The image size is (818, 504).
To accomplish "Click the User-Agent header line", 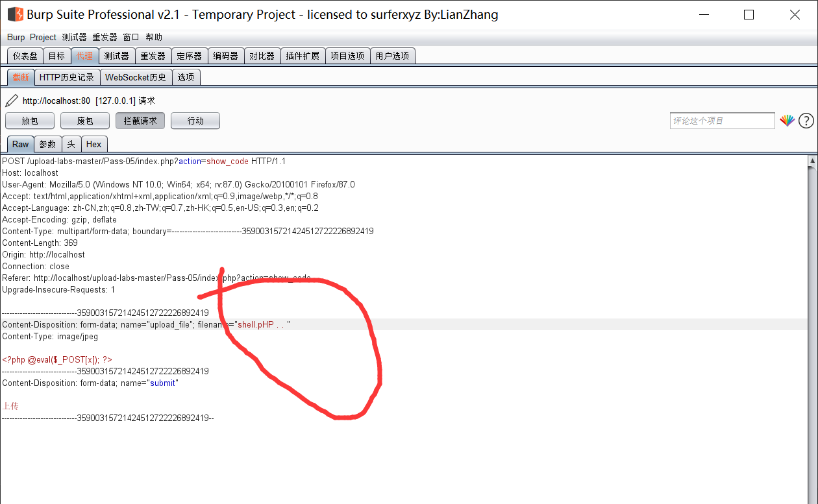I will [179, 185].
